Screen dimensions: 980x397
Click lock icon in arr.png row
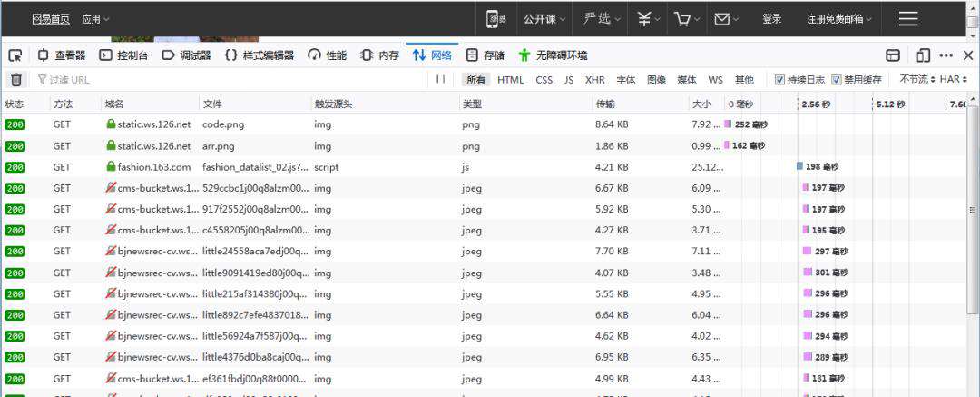pyautogui.click(x=112, y=145)
